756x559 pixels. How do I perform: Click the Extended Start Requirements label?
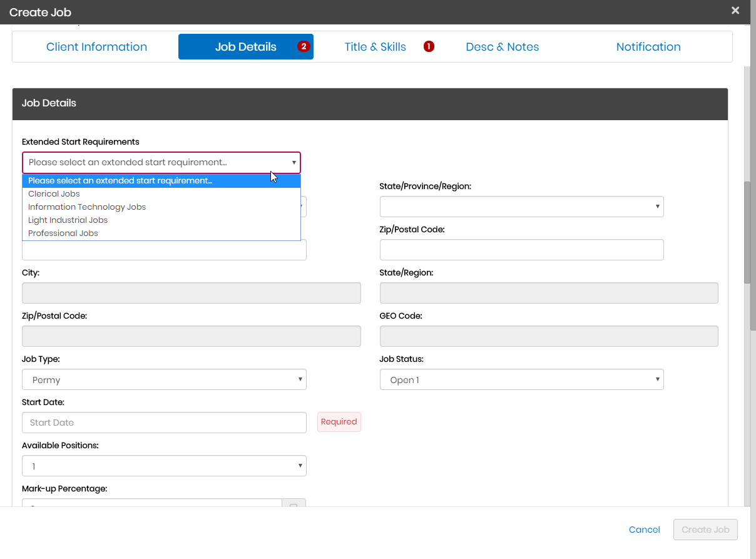81,141
